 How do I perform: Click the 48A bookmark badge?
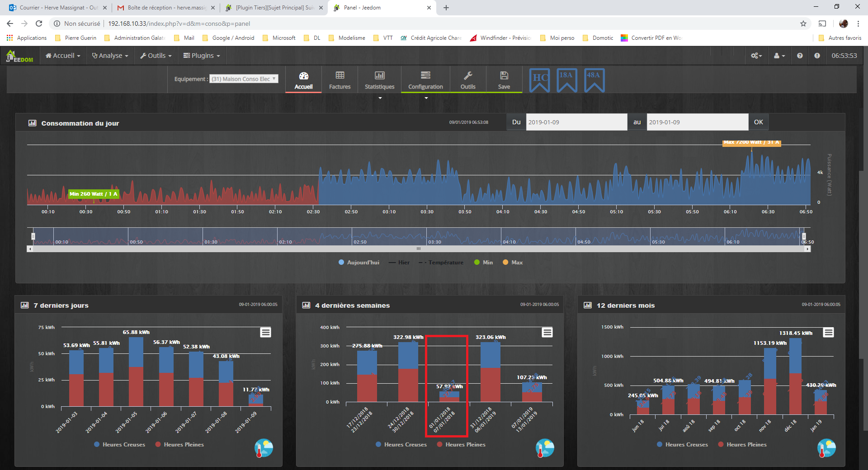click(594, 80)
